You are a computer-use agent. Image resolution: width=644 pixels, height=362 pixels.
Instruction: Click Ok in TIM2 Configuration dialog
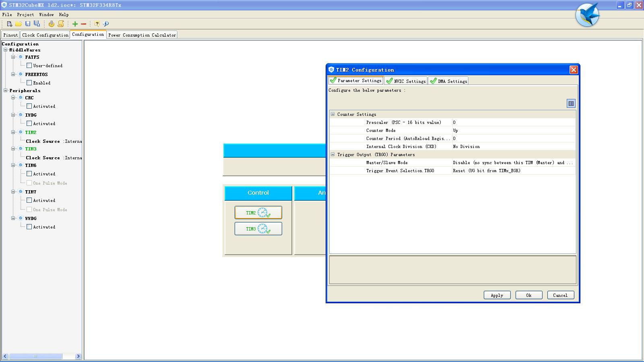(x=529, y=295)
